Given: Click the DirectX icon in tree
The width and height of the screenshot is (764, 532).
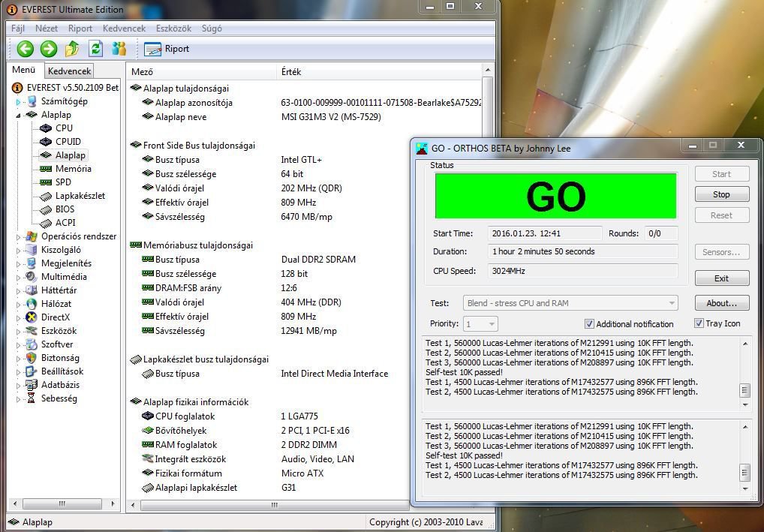Looking at the screenshot, I should tap(32, 317).
